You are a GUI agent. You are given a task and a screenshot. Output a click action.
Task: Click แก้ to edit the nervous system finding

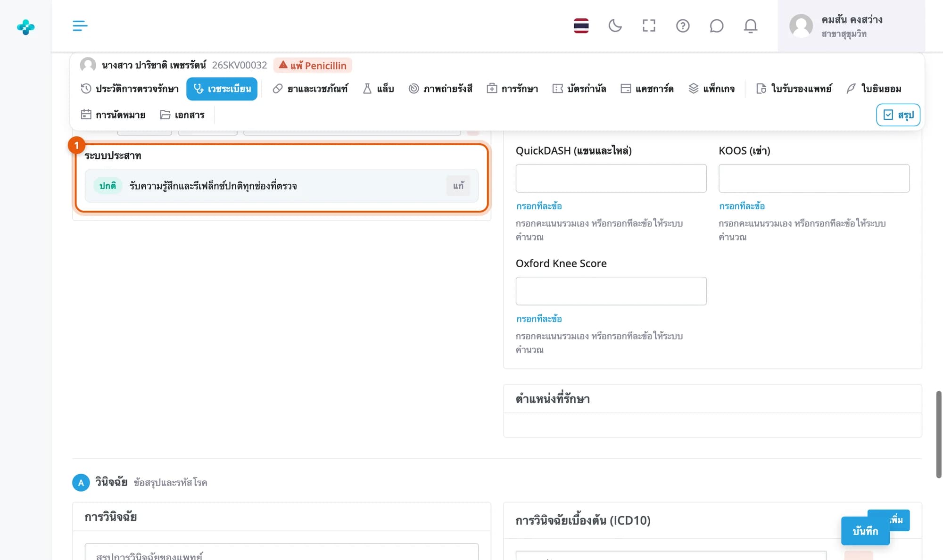(458, 186)
